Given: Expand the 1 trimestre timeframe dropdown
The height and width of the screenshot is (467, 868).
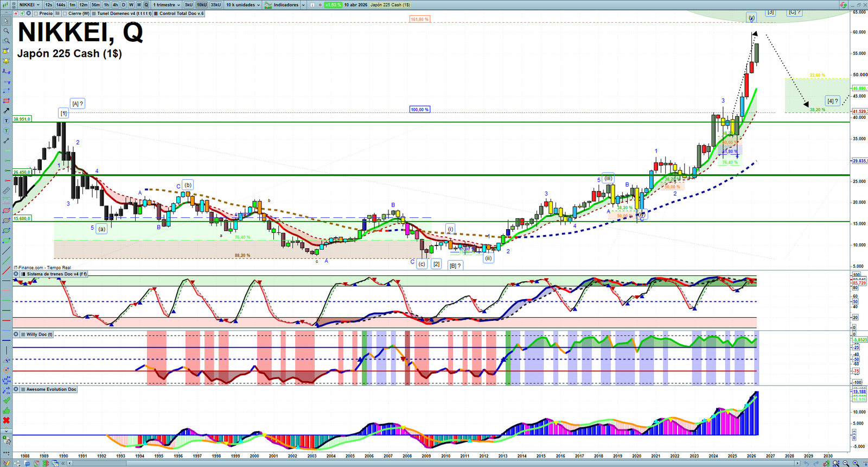Looking at the screenshot, I should point(167,5).
